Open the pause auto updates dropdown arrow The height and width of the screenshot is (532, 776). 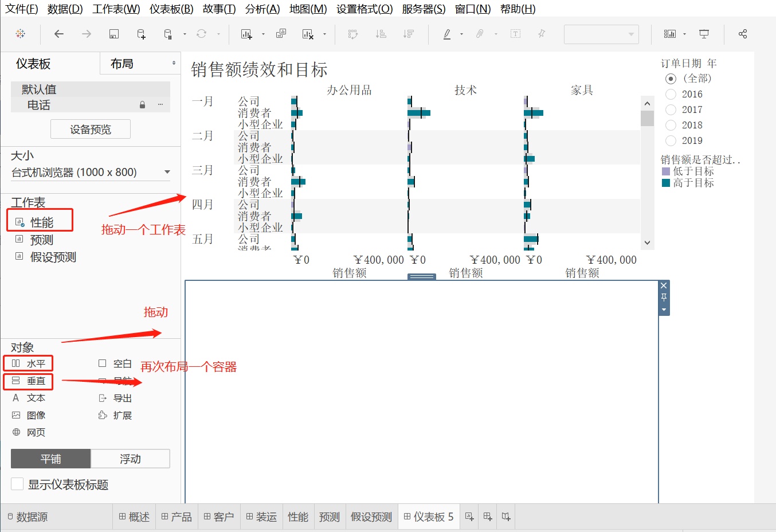[185, 34]
